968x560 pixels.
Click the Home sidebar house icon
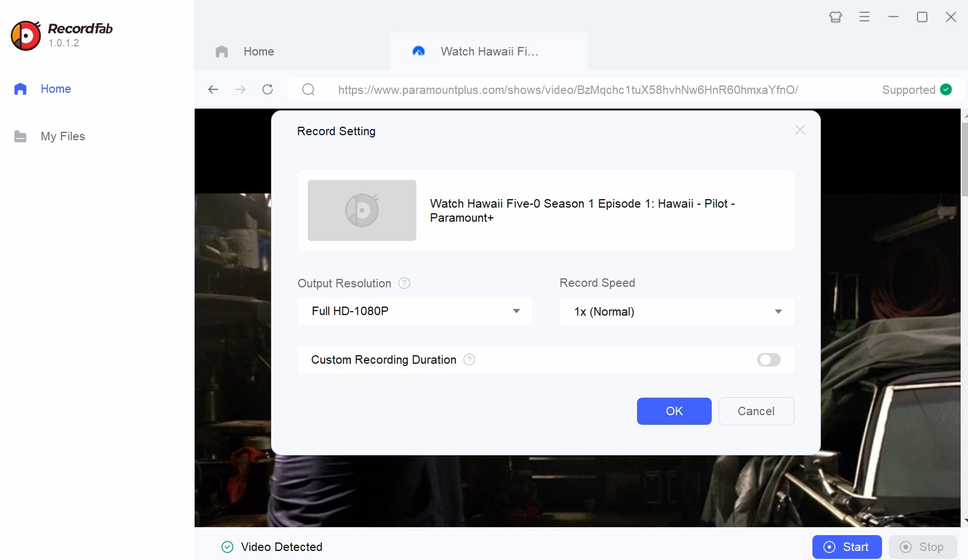pos(20,89)
